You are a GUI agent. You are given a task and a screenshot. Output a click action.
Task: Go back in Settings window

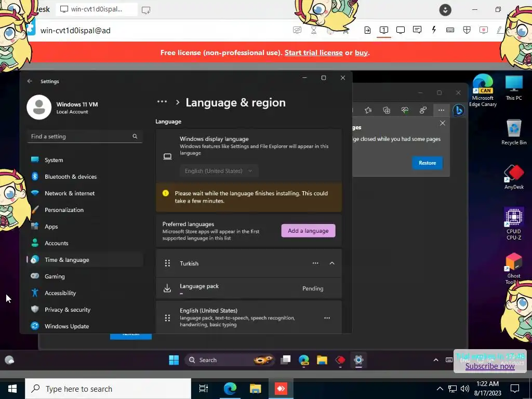(x=30, y=81)
